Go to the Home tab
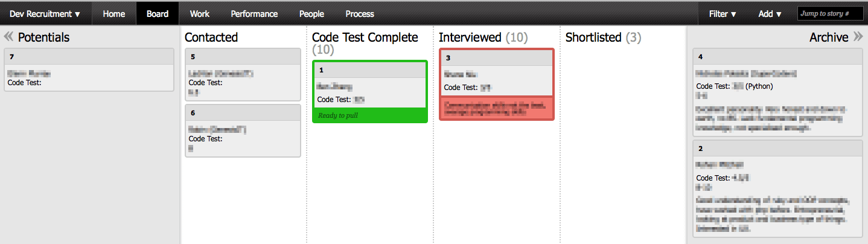The width and height of the screenshot is (868, 244). click(113, 13)
